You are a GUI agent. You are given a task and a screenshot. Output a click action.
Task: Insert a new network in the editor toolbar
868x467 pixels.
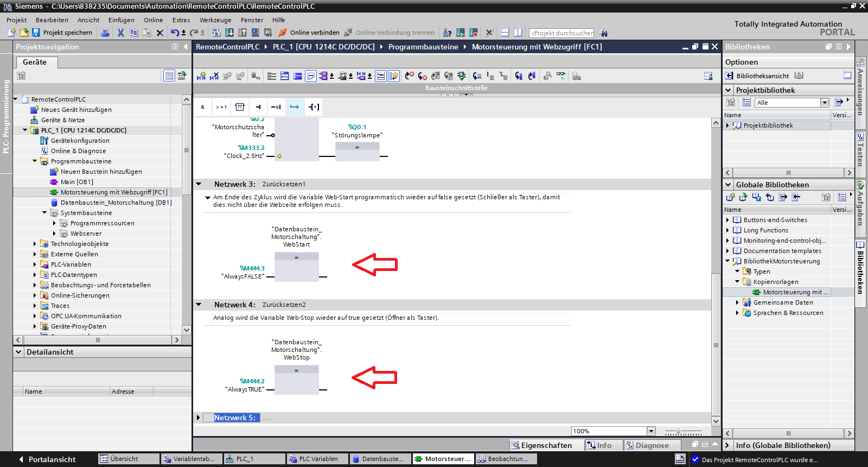click(201, 76)
